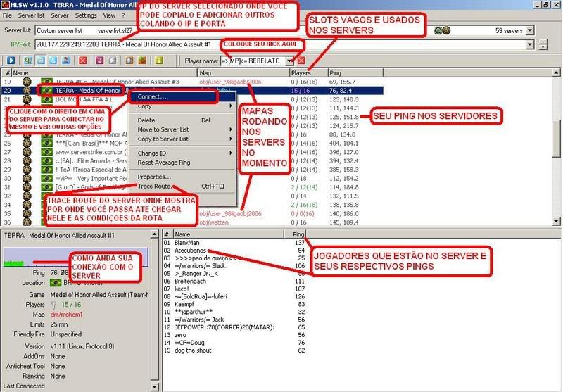This screenshot has height=392, width=563.
Task: Click the red-green block toolbar icon
Action: [x=142, y=61]
